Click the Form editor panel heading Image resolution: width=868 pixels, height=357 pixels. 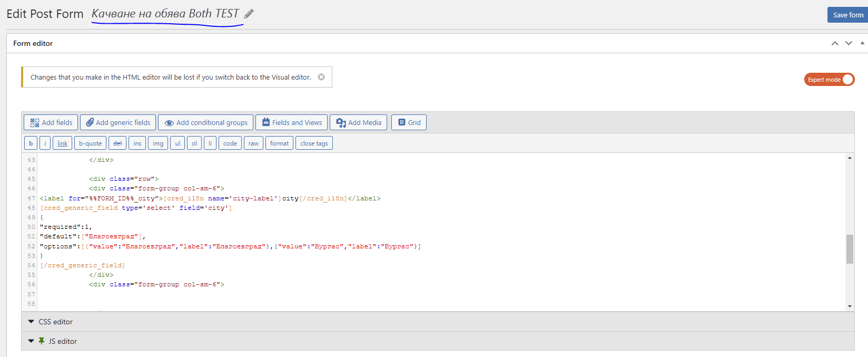click(x=33, y=43)
